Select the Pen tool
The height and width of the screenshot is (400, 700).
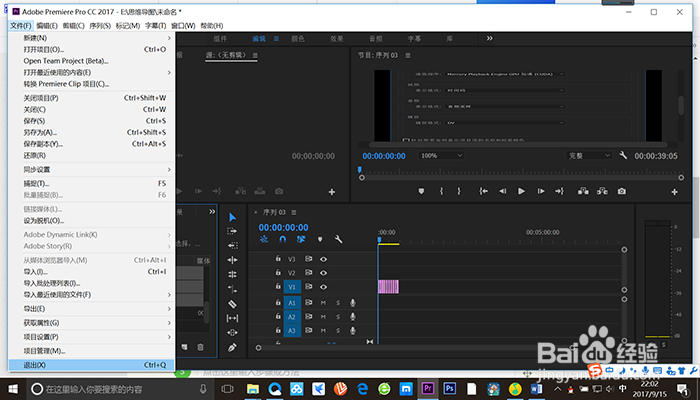(x=232, y=347)
